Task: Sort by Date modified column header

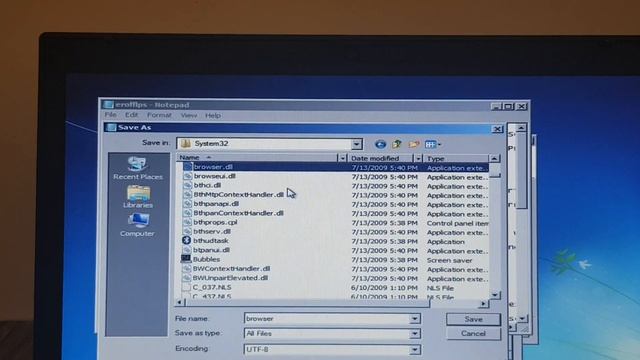Action: [380, 158]
